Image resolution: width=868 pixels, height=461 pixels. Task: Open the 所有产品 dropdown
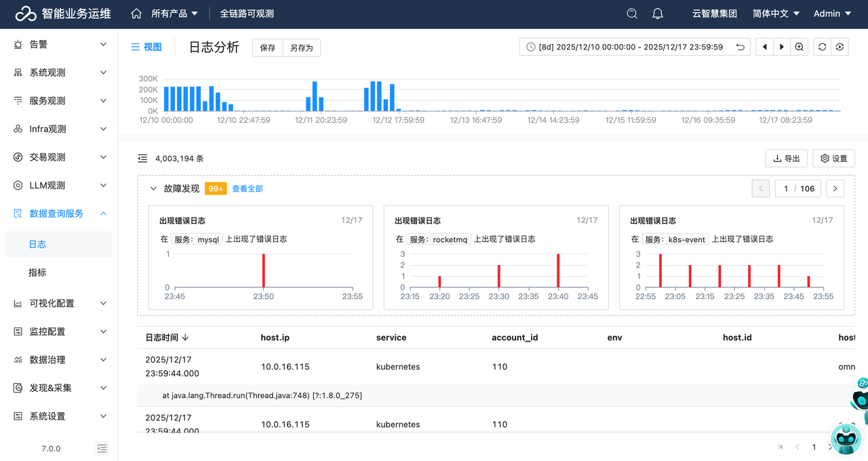[174, 14]
